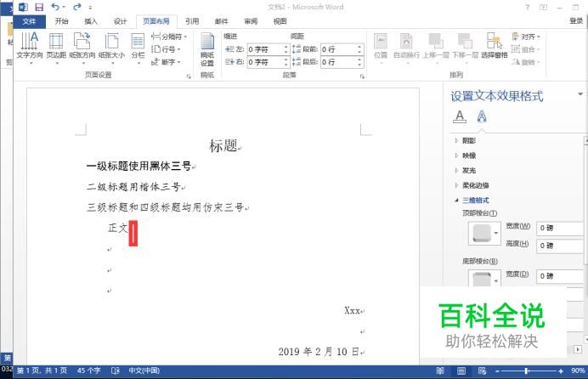Viewport: 588px width, 379px height.
Task: Click the Save icon in quick access toolbar
Action: [x=38, y=7]
